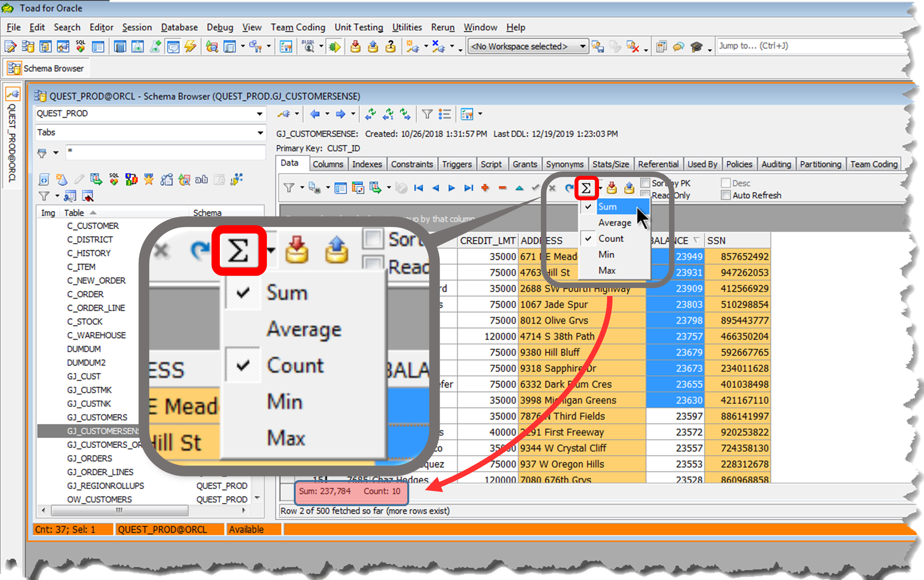Enable the Sort by PK checkbox
Screen dimensions: 924x580
click(x=645, y=183)
